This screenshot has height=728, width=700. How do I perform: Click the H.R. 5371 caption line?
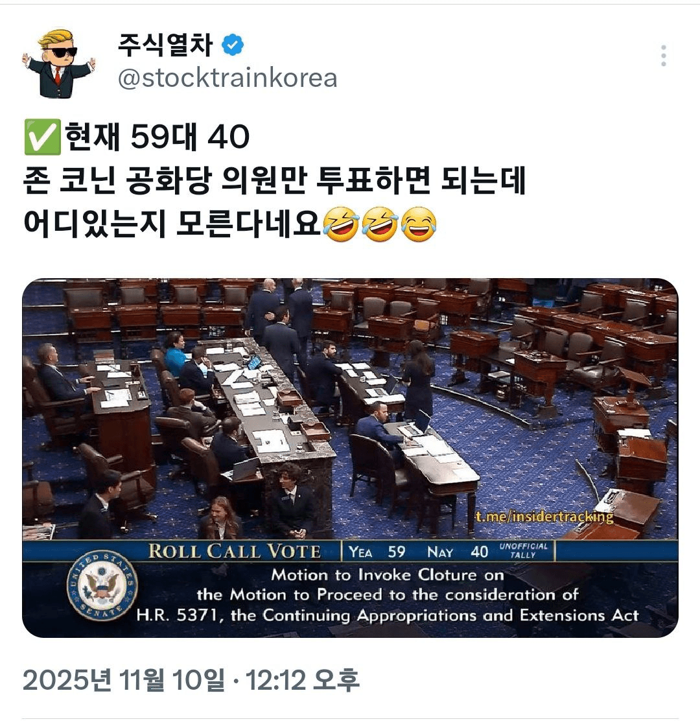(x=388, y=615)
